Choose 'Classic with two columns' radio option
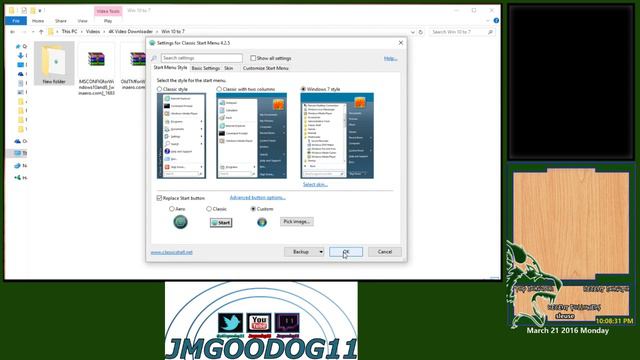This screenshot has width=640, height=360. pos(219,89)
